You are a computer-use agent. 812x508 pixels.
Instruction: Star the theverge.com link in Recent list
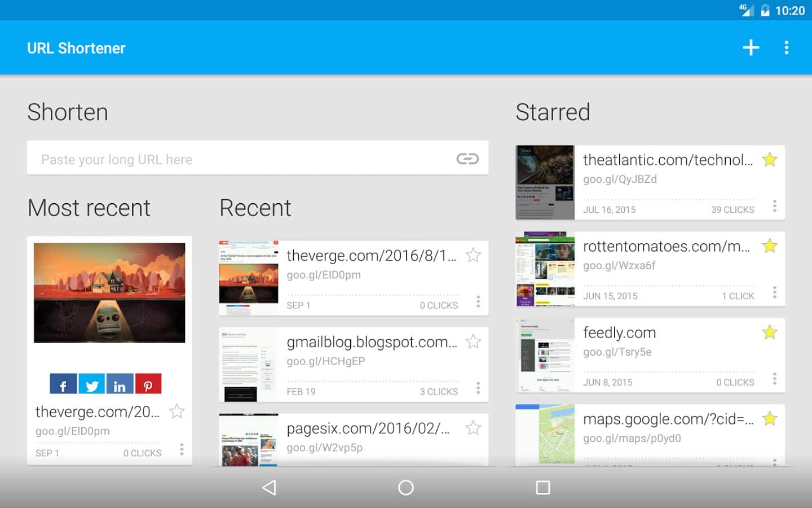pyautogui.click(x=473, y=255)
